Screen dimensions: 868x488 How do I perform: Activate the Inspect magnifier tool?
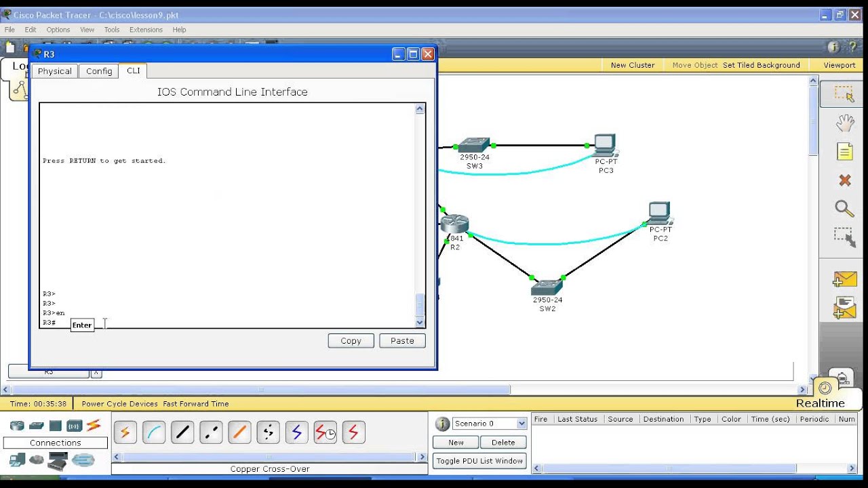click(844, 209)
